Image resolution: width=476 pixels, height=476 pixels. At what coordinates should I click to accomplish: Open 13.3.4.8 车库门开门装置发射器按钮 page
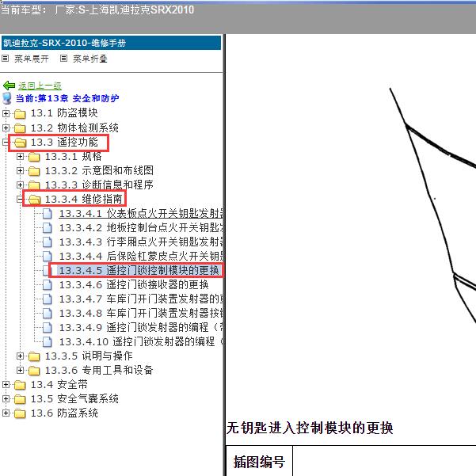[141, 314]
